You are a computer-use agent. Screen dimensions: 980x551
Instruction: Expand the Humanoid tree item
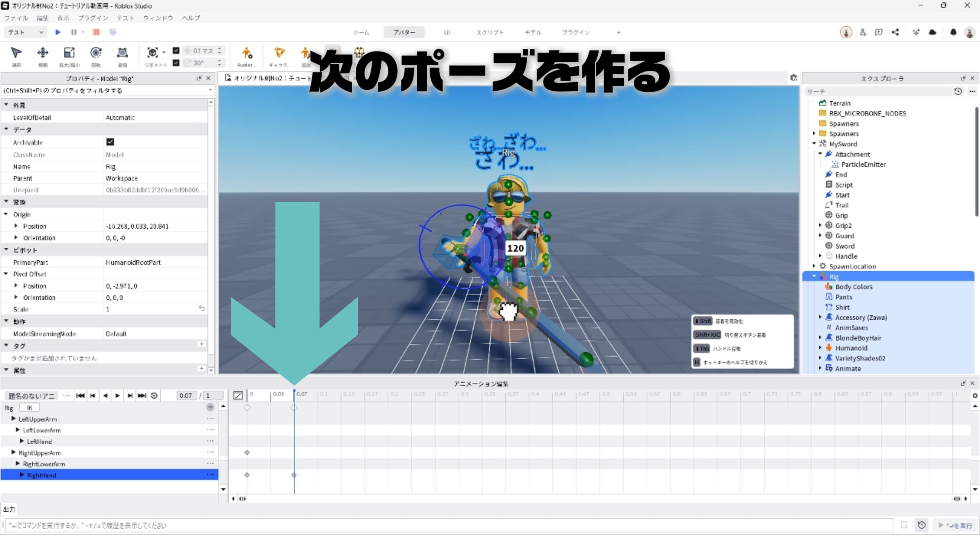click(820, 348)
